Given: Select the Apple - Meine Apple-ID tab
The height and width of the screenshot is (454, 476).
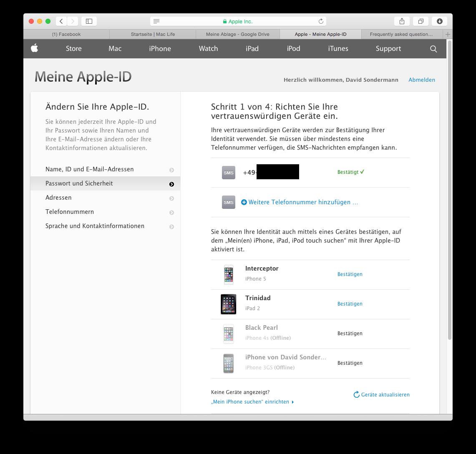Looking at the screenshot, I should coord(320,34).
